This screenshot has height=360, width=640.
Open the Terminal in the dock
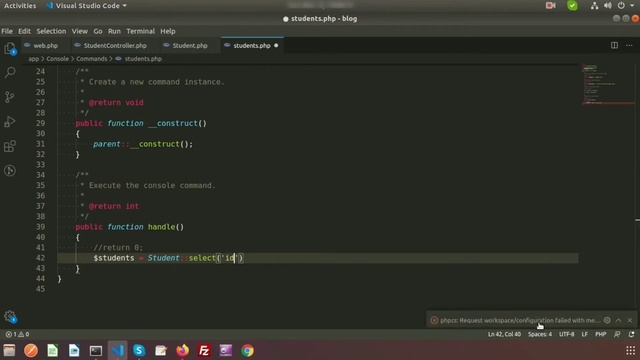[96, 350]
